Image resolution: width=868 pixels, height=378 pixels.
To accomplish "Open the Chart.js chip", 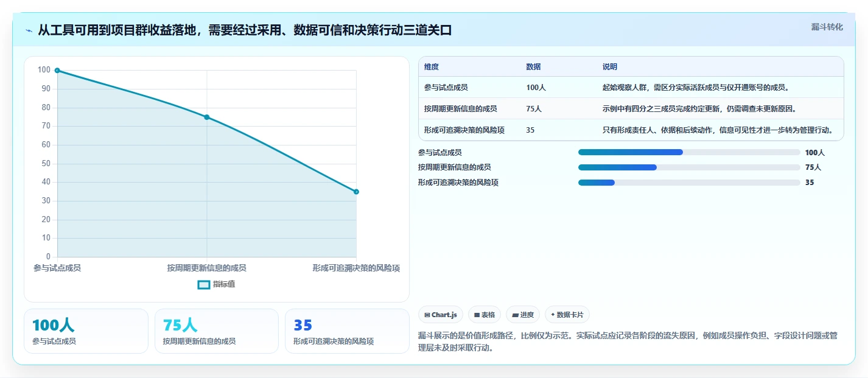I will pyautogui.click(x=441, y=315).
